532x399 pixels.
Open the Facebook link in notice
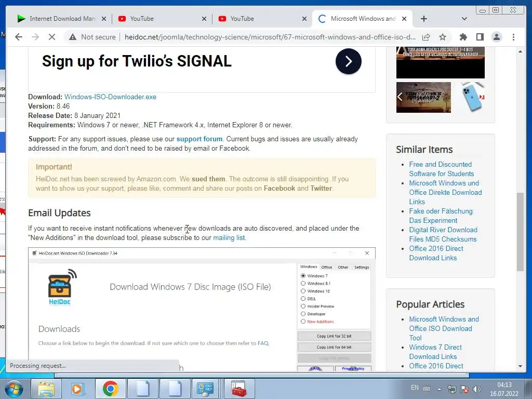[279, 188]
